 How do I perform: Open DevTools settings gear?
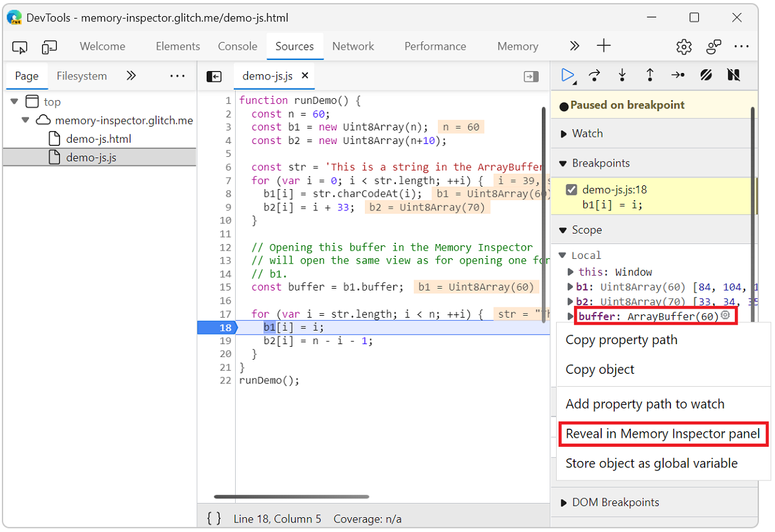683,46
